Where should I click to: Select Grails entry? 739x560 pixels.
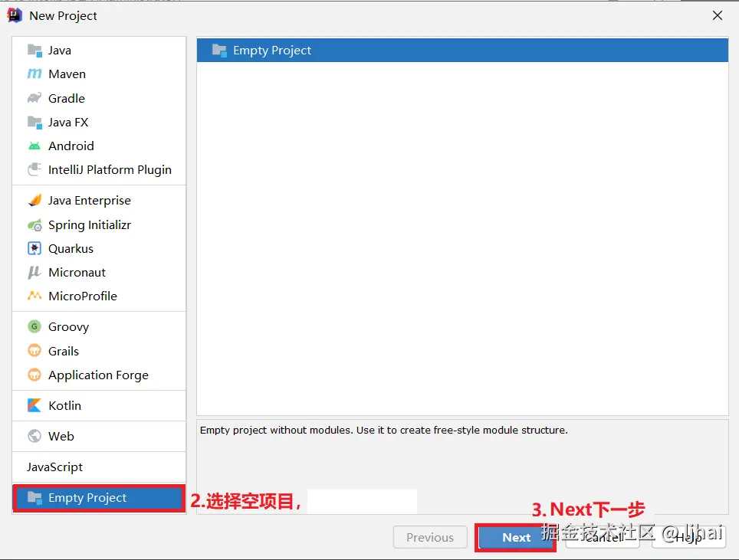coord(99,351)
